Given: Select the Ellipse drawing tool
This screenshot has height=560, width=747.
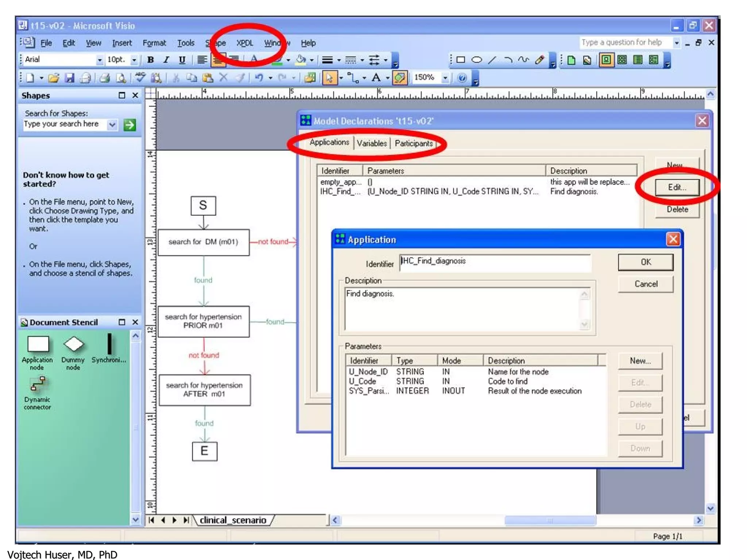Looking at the screenshot, I should [476, 60].
